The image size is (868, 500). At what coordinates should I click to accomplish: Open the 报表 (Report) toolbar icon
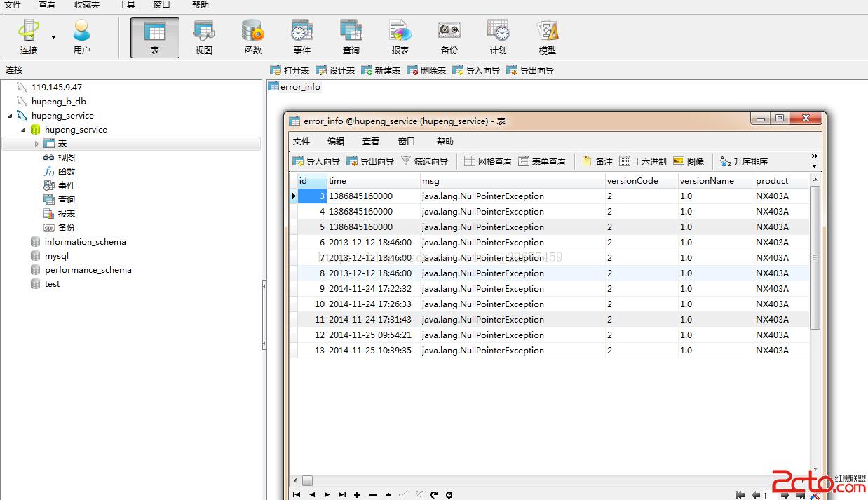[x=400, y=36]
